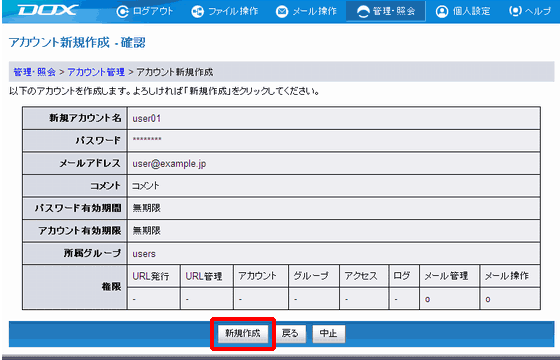Image resolution: width=560 pixels, height=360 pixels.
Task: Click the 戻る button
Action: pos(291,334)
